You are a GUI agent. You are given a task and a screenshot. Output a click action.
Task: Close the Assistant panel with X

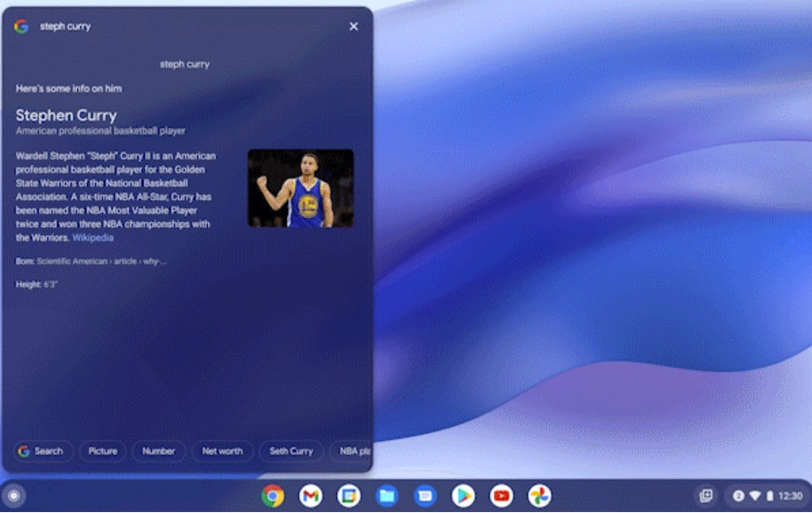353,26
